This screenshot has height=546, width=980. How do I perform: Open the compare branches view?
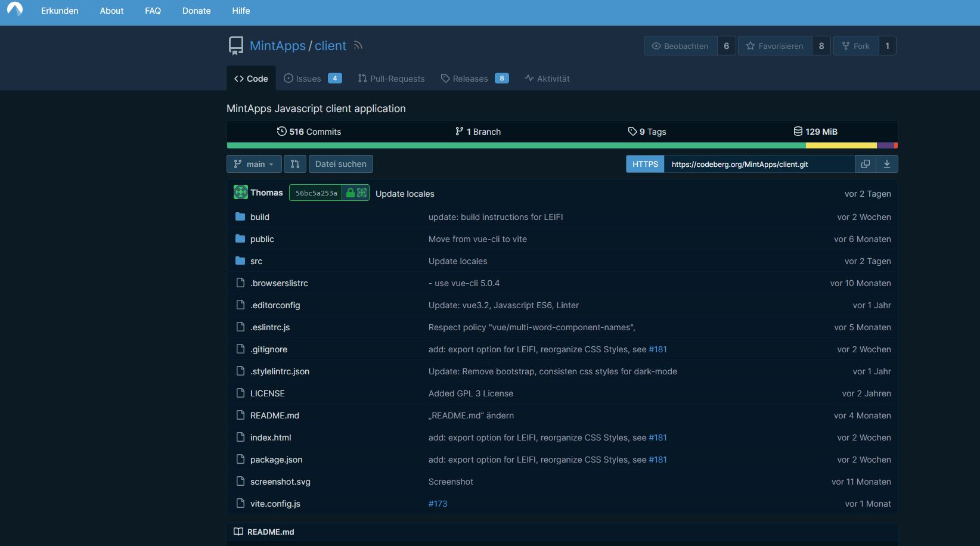pyautogui.click(x=294, y=164)
